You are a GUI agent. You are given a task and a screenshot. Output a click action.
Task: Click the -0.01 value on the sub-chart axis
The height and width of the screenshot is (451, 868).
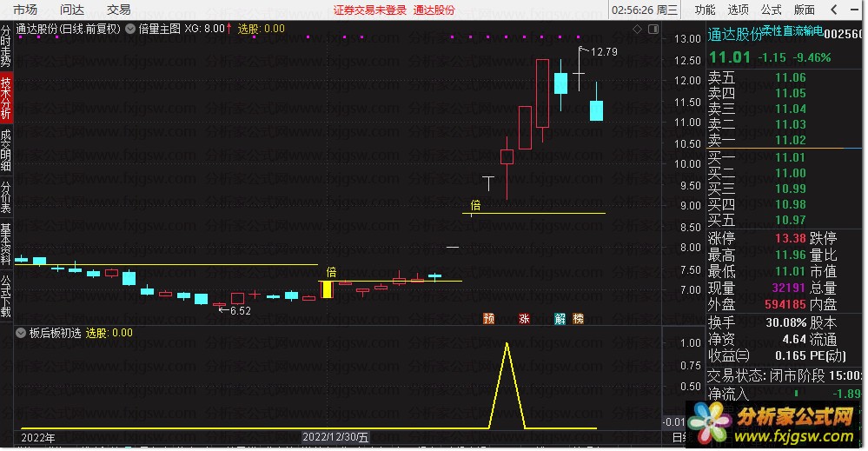coord(674,422)
